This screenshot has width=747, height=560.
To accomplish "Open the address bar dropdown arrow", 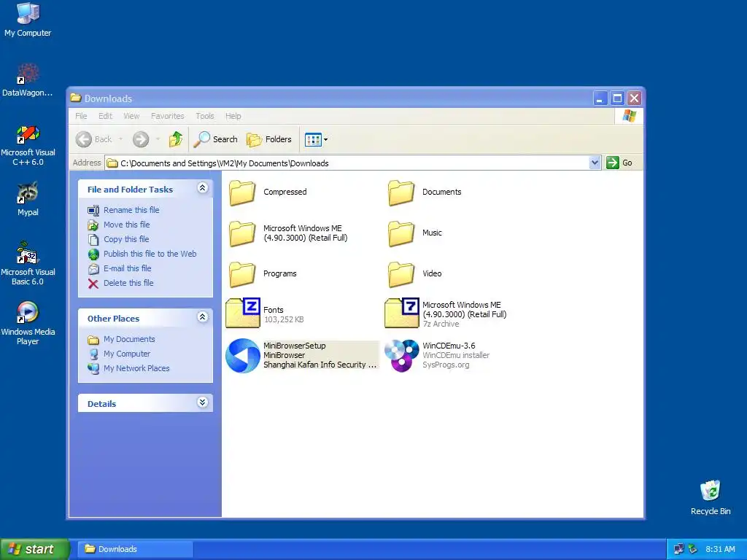I will pos(595,163).
